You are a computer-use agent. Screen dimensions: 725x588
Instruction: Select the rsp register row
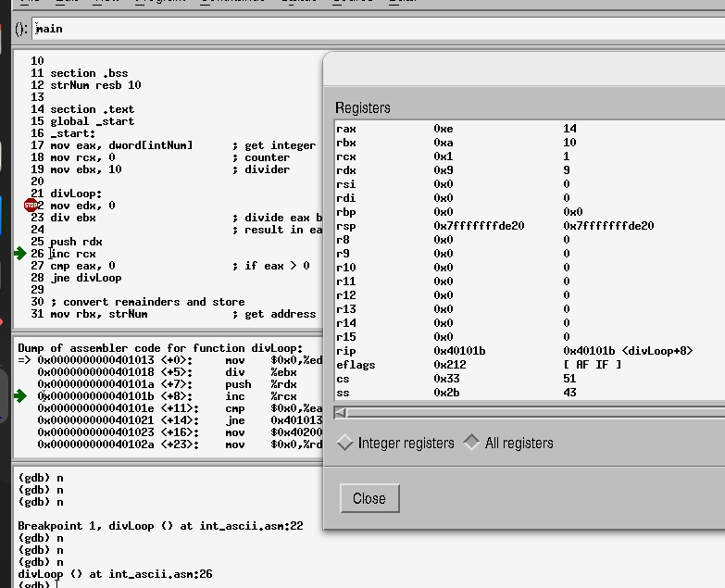(x=530, y=226)
